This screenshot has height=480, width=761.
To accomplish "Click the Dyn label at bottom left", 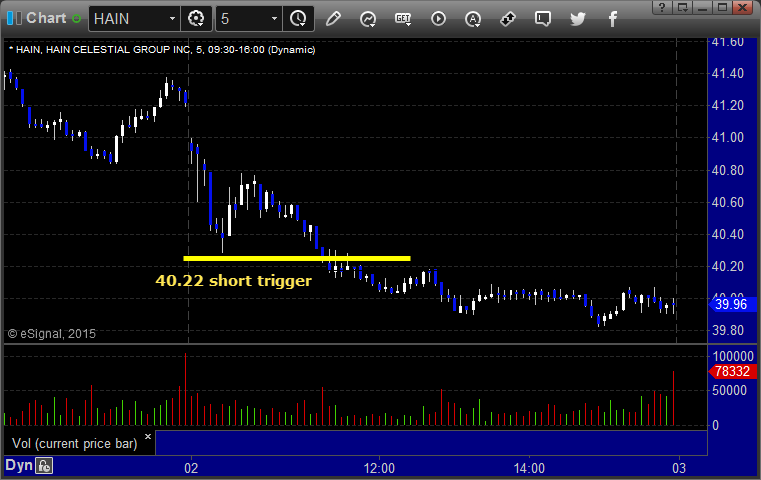I will coord(18,465).
